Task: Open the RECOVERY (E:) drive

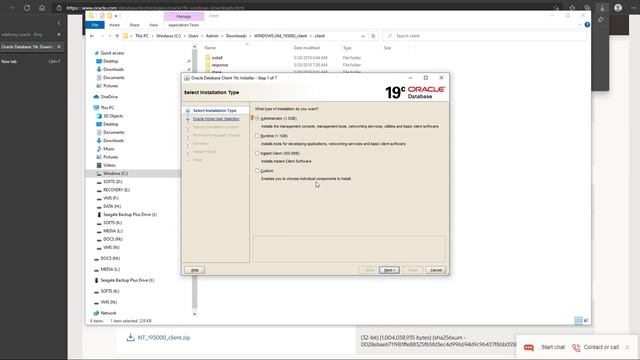Action: 116,190
